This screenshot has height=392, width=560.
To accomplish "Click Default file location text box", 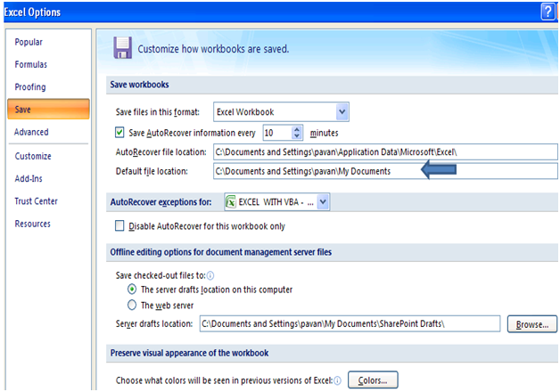I will tap(385, 171).
